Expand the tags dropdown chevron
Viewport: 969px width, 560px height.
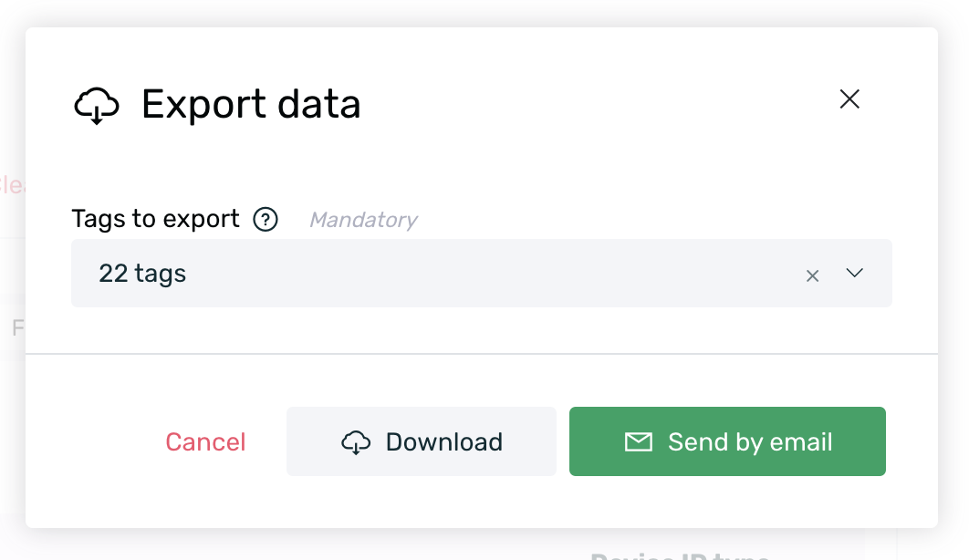(x=854, y=273)
